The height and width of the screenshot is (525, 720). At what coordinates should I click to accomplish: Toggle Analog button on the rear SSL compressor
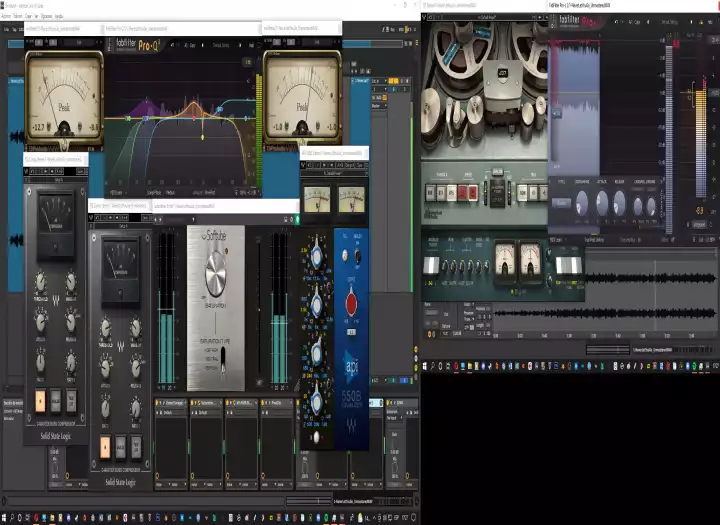click(x=56, y=400)
